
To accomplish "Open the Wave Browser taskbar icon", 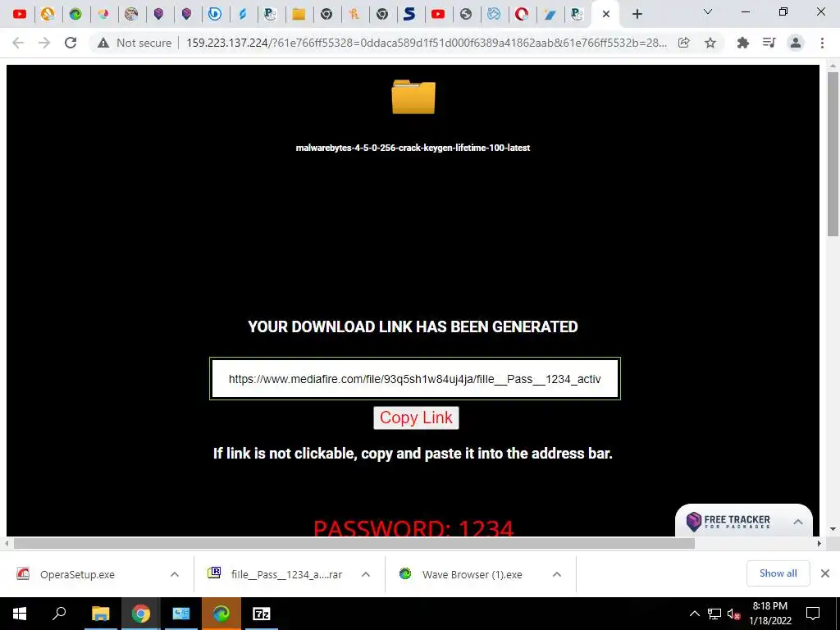I will pos(221,614).
